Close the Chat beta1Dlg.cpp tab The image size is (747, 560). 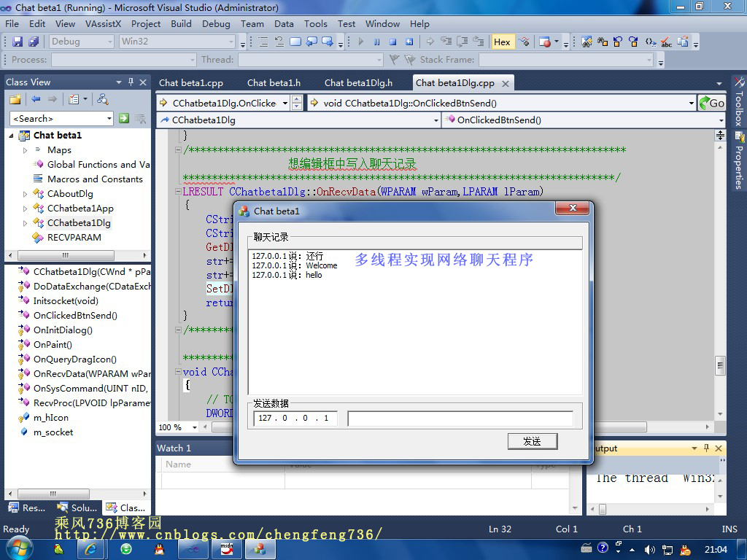pyautogui.click(x=506, y=83)
